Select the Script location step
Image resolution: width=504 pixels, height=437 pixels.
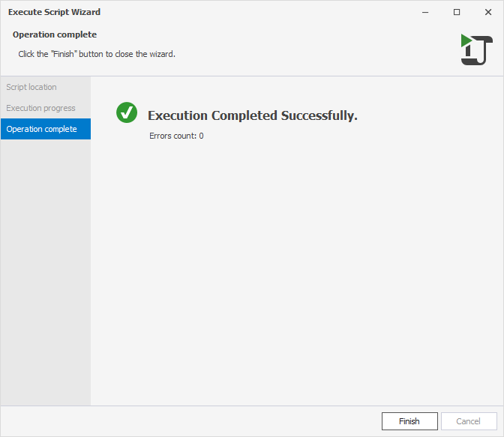click(x=45, y=87)
